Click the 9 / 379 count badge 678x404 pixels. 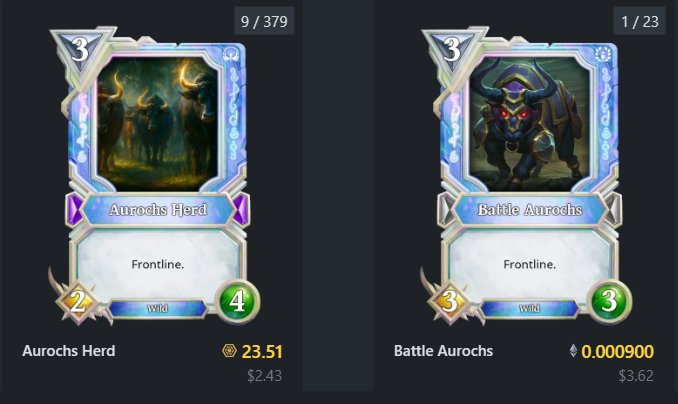264,21
